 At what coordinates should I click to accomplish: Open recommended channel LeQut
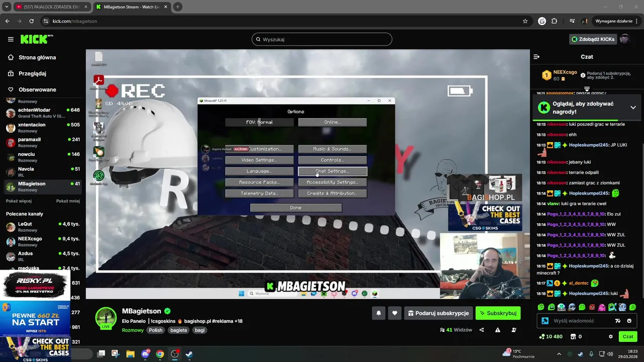42,227
